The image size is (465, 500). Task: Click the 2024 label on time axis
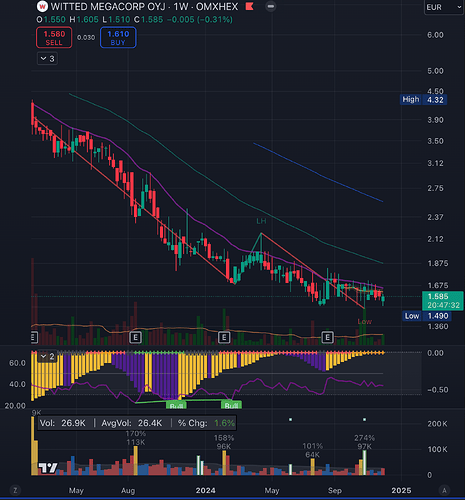coord(205,491)
